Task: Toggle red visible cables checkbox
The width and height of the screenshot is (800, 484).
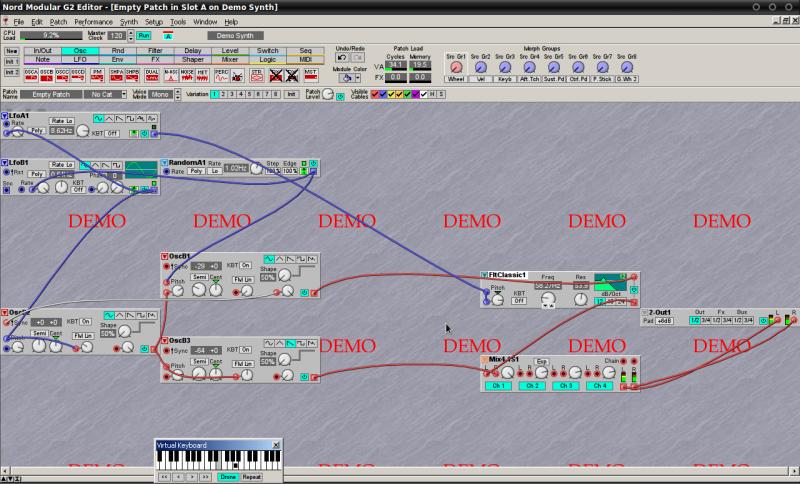Action: point(375,94)
